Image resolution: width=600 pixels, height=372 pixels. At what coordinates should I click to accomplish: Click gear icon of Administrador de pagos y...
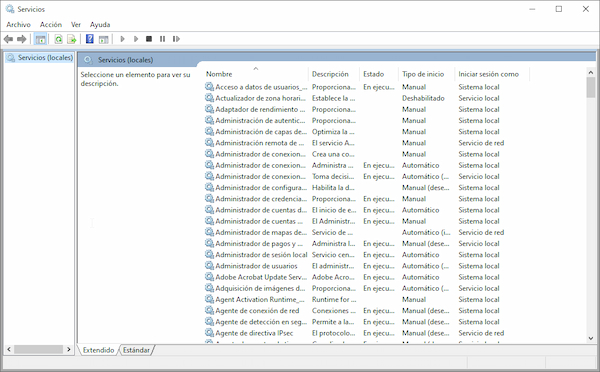click(x=209, y=243)
